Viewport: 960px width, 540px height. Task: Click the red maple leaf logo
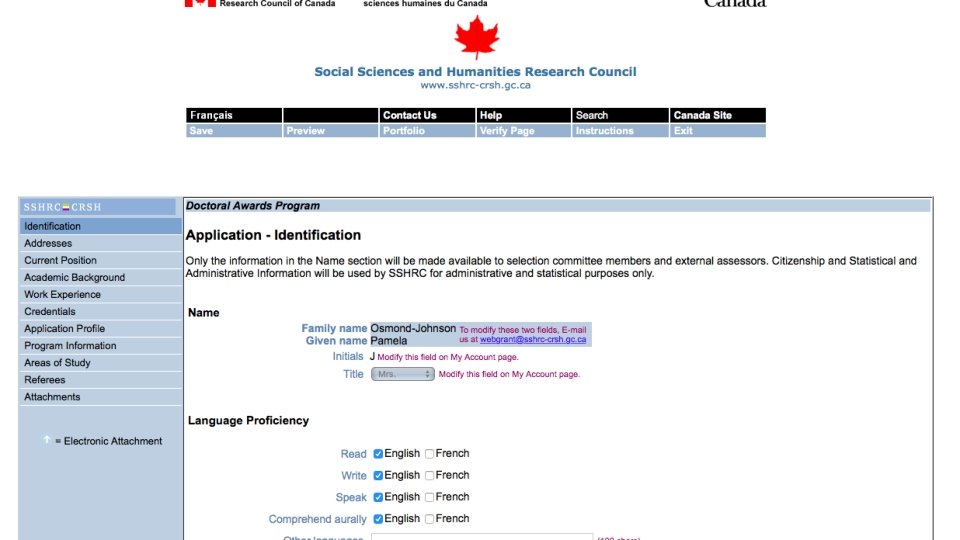[476, 37]
